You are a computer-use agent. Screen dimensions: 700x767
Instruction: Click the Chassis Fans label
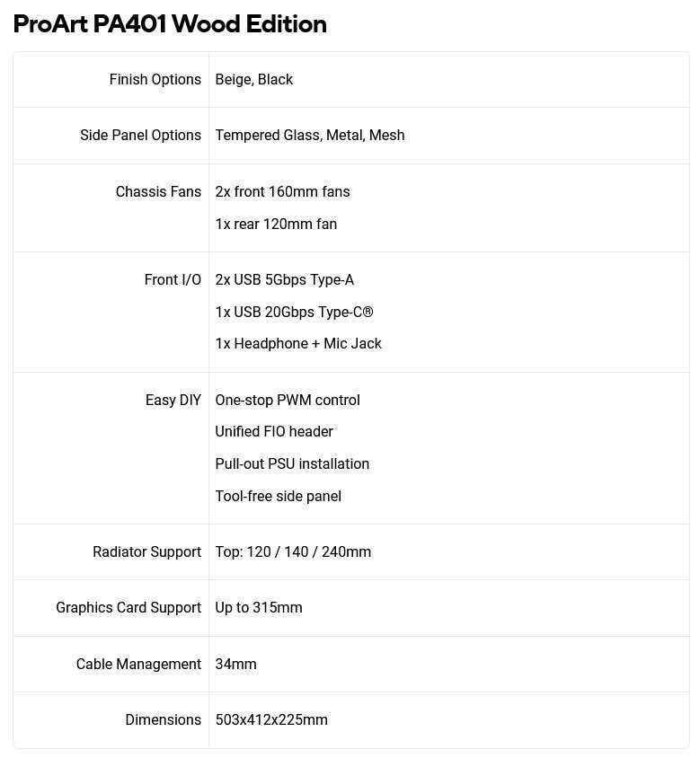tap(158, 192)
